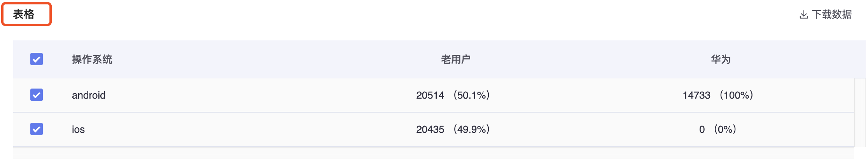Viewport: 868px width, 167px height.
Task: Click the 下载数据 link text
Action: click(832, 14)
